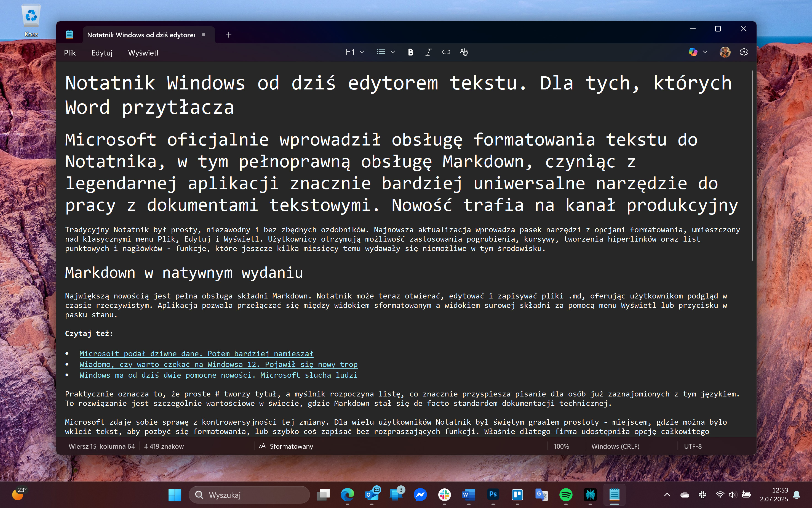Click the Wyszukaj taskbar search box
Image resolution: width=812 pixels, height=508 pixels.
click(249, 494)
